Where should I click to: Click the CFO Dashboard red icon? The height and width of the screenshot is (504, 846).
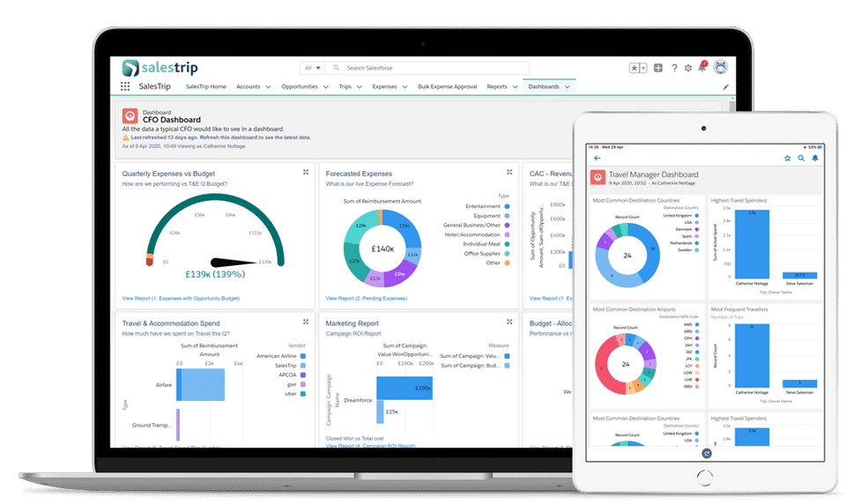[x=130, y=116]
